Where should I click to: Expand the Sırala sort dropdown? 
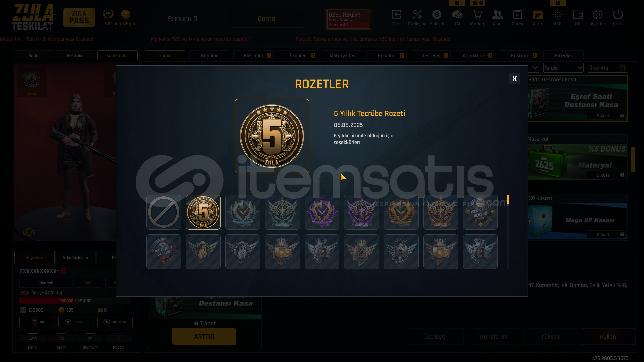563,68
